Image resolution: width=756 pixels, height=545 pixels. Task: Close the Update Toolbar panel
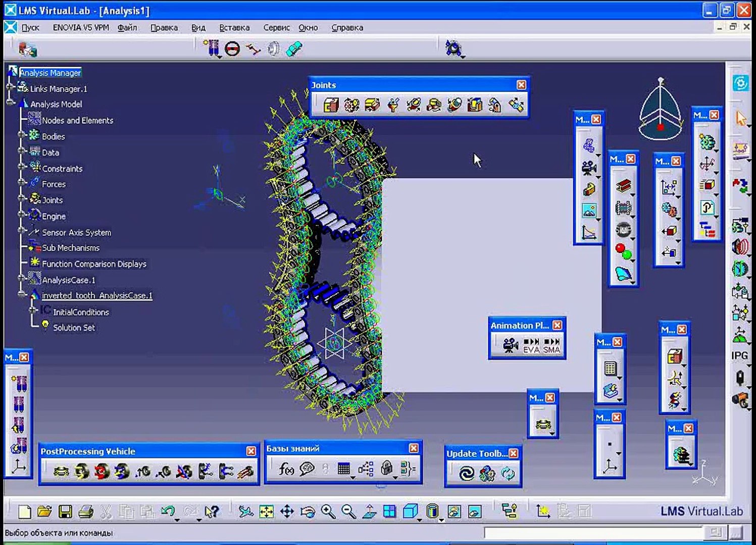pyautogui.click(x=514, y=454)
